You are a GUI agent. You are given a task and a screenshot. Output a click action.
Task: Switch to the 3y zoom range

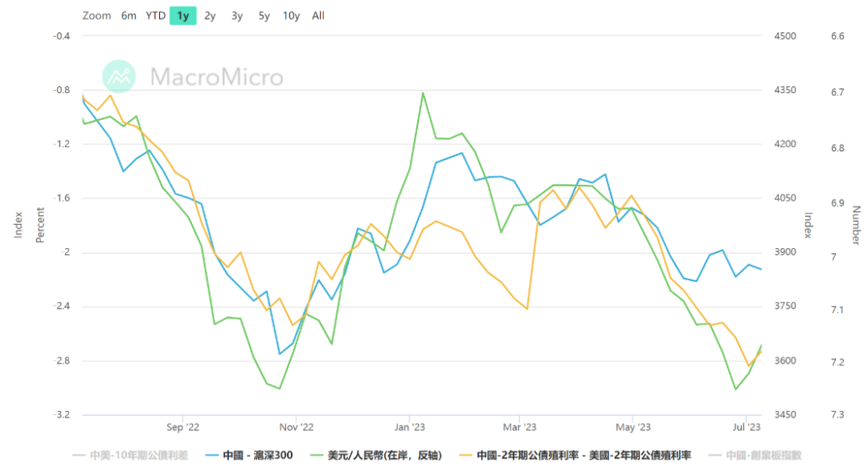click(237, 16)
